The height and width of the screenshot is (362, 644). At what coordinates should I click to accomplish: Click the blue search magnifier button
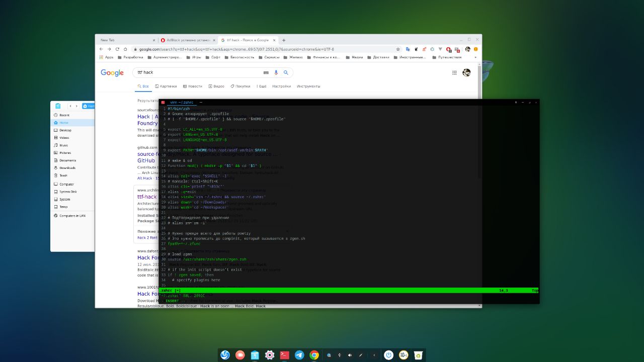pos(286,72)
